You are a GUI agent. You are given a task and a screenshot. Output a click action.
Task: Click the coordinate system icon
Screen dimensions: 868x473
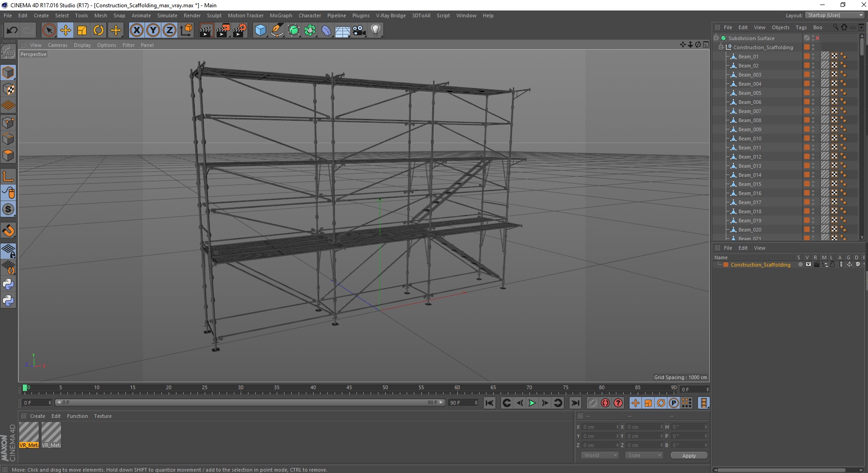pyautogui.click(x=186, y=31)
